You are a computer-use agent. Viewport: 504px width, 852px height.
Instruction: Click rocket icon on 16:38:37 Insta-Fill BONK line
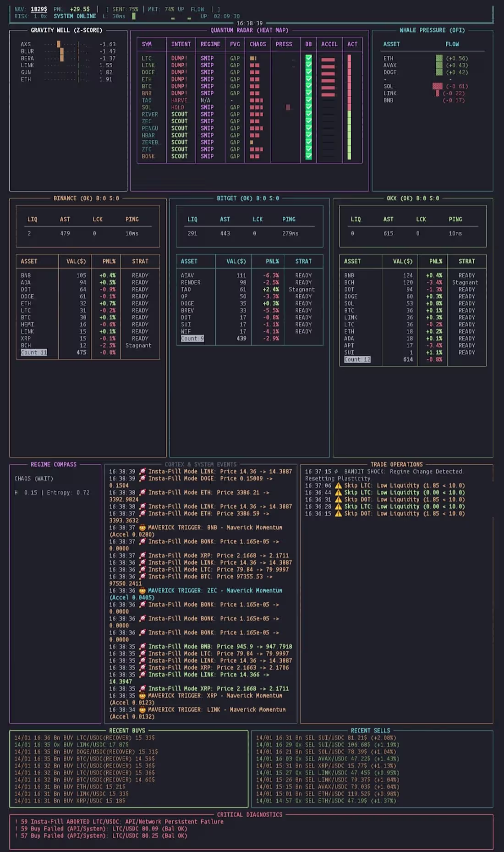tap(142, 541)
